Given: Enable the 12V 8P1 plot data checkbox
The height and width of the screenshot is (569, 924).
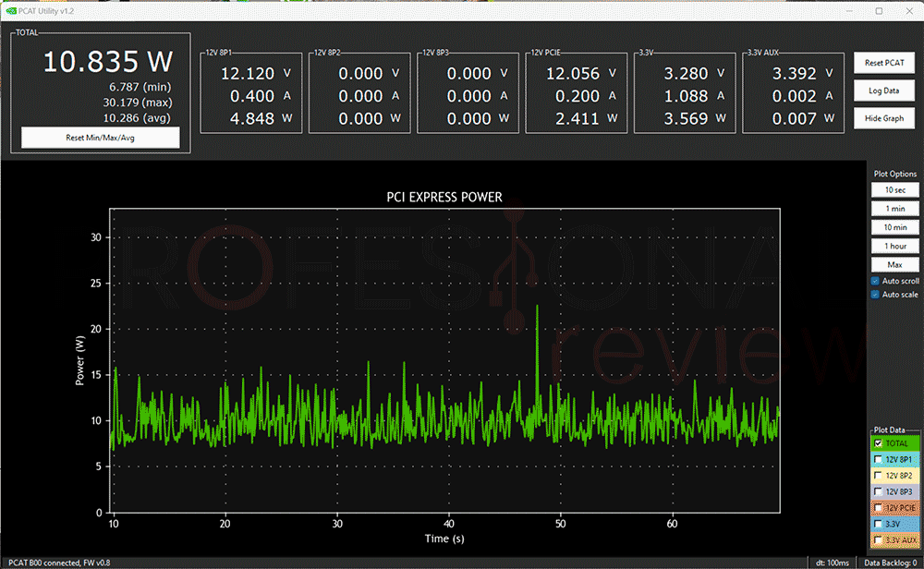Looking at the screenshot, I should [878, 459].
